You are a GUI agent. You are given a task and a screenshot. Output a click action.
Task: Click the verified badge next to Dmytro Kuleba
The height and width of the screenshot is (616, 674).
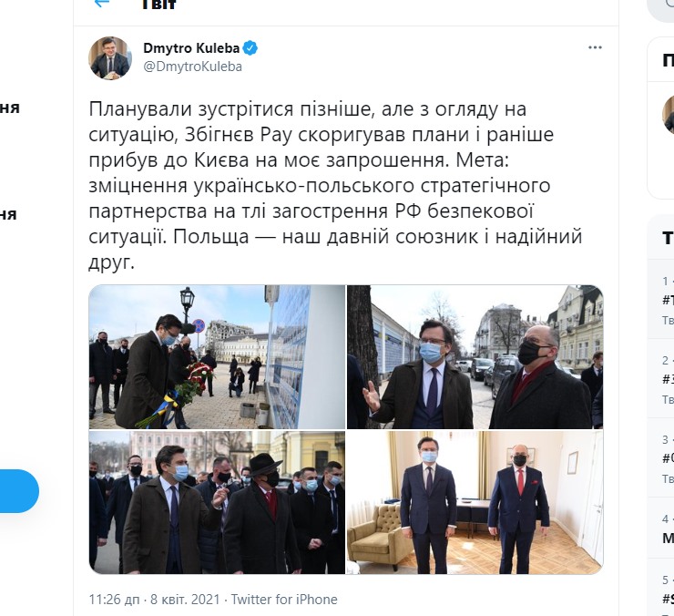(x=250, y=47)
